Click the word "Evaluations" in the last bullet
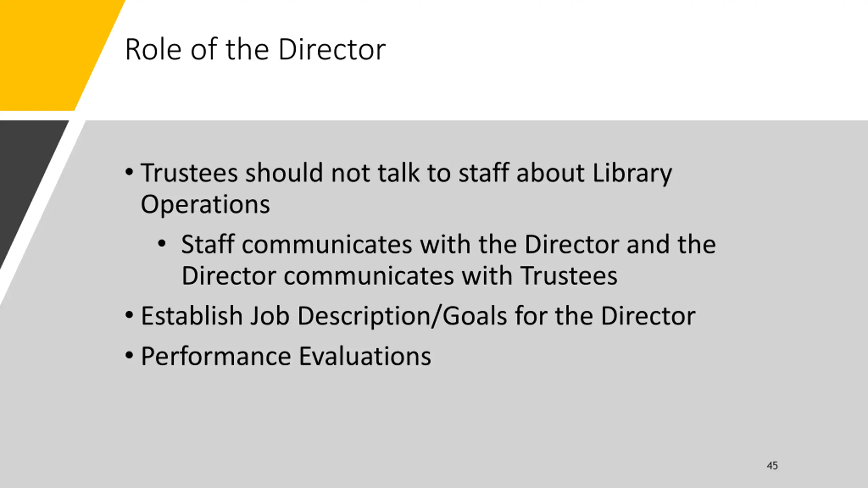The width and height of the screenshot is (868, 488). tap(365, 356)
